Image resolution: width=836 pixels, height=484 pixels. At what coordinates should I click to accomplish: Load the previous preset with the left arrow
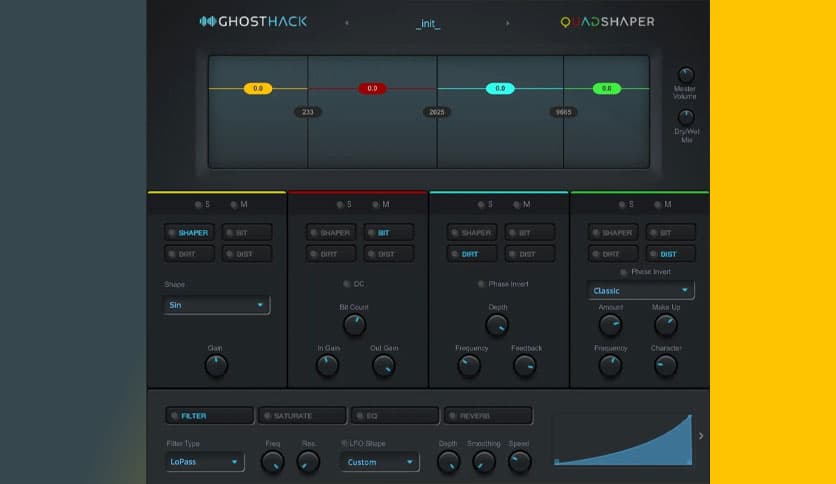click(x=347, y=23)
